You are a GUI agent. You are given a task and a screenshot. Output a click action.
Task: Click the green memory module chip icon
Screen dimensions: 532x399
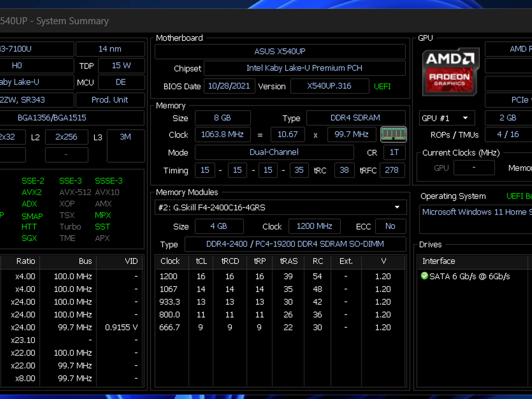coord(393,134)
